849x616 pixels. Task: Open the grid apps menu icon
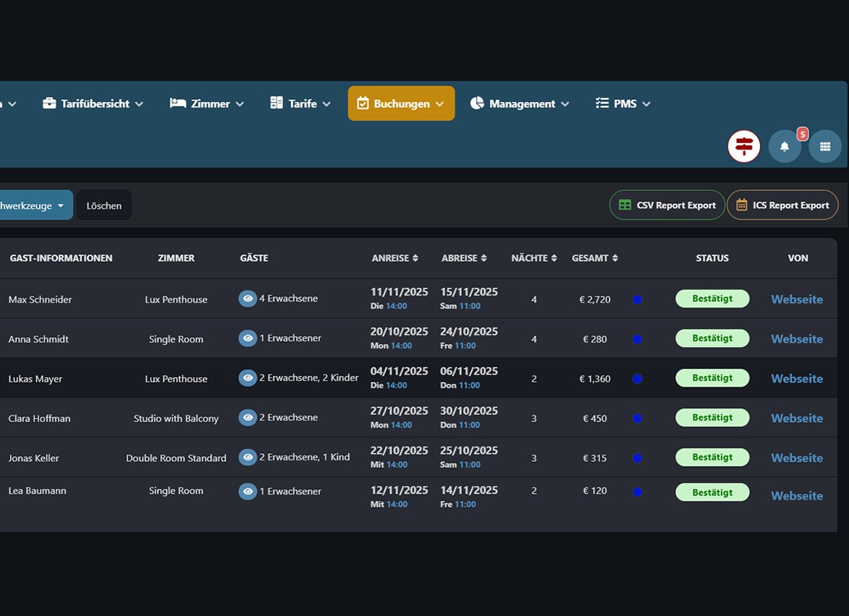(x=825, y=146)
